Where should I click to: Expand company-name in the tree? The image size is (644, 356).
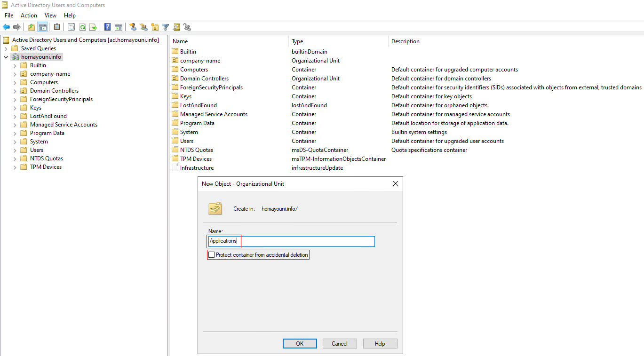tap(15, 74)
